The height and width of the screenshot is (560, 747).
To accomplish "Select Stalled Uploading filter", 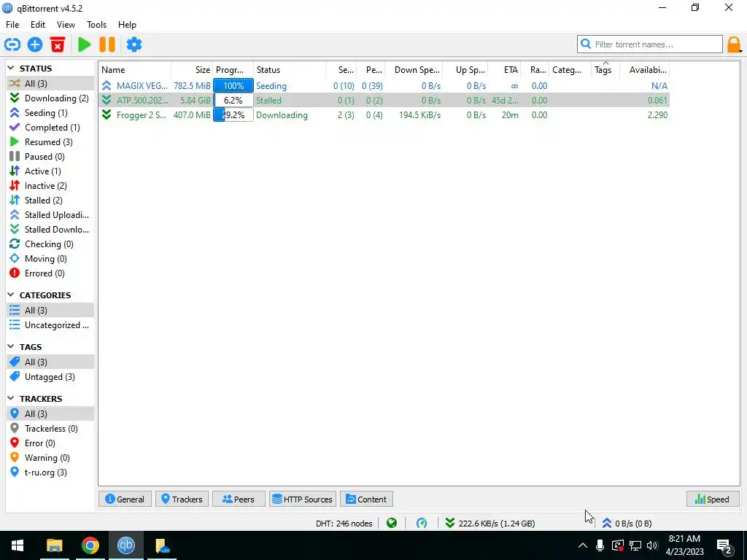I will [50, 215].
